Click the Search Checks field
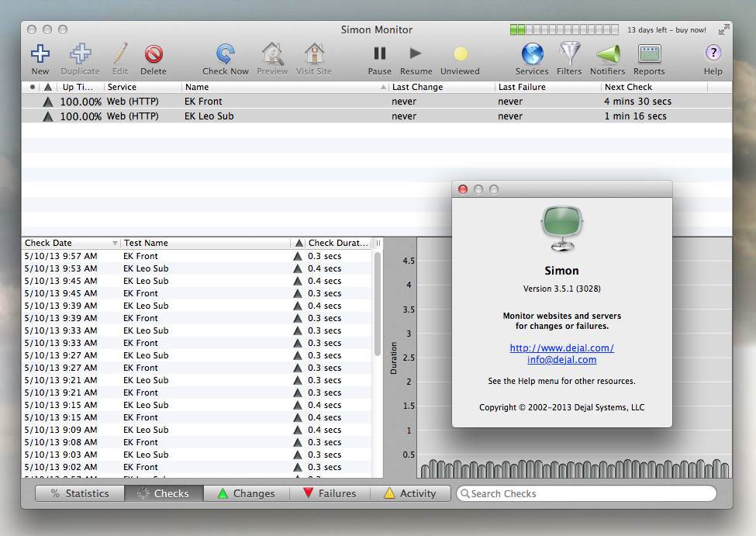The image size is (756, 536). pyautogui.click(x=586, y=493)
